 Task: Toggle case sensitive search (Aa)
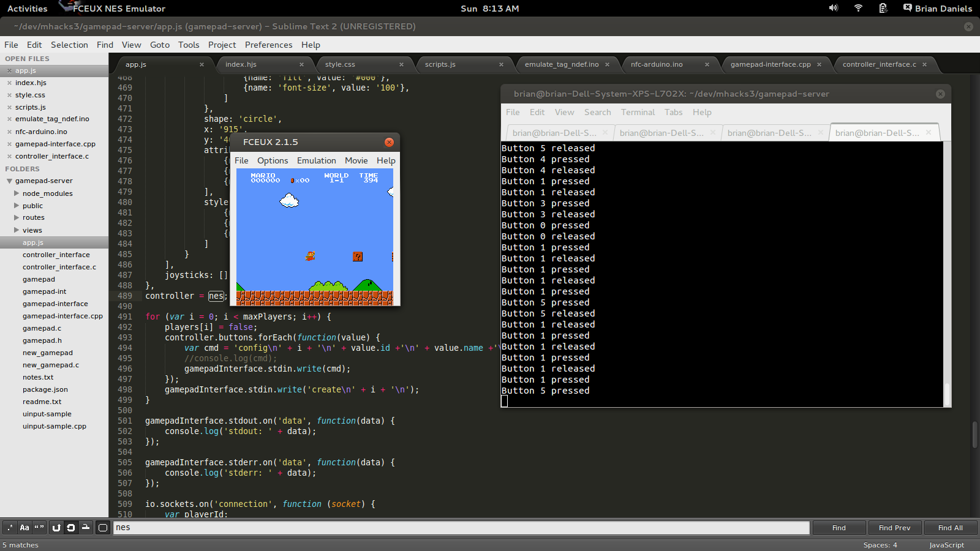pos(24,528)
